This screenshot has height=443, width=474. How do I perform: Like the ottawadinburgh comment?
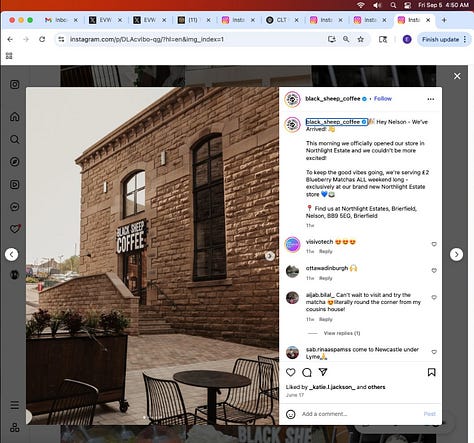point(434,271)
